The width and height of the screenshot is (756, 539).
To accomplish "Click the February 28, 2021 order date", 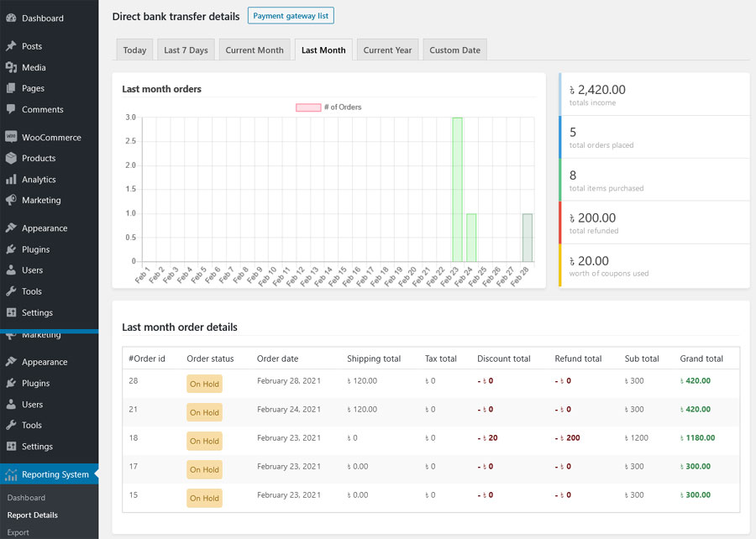I will pos(289,380).
